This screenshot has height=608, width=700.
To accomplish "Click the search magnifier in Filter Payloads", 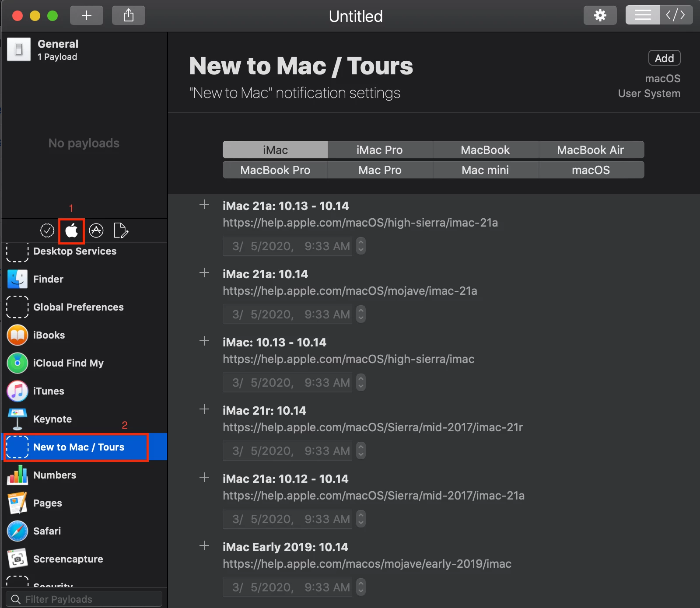I will [16, 599].
